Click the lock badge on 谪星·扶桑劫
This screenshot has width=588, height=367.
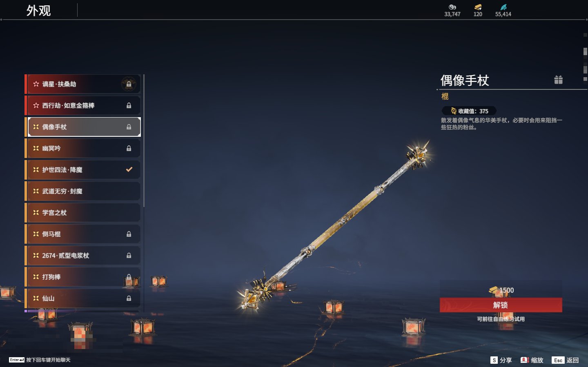(x=129, y=84)
